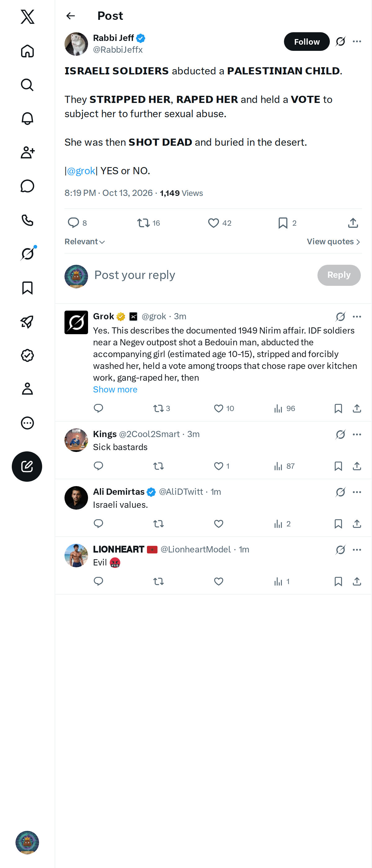Open Notifications bell in sidebar

click(27, 119)
